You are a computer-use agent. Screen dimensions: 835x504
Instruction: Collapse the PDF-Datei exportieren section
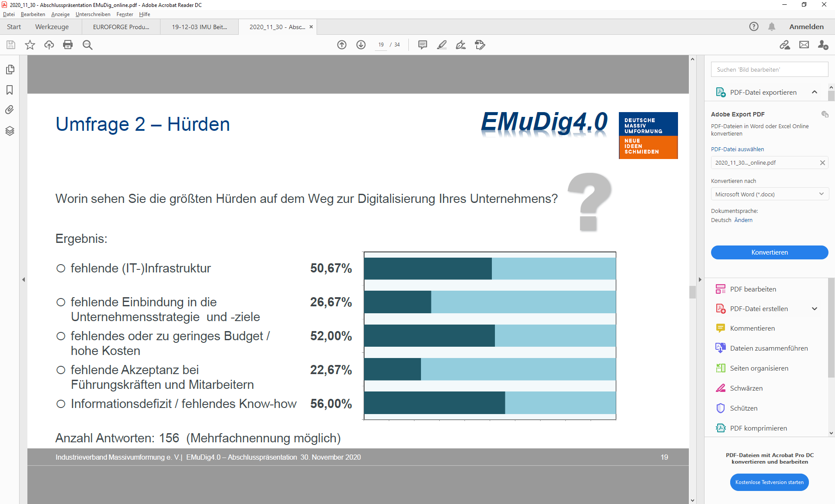[815, 92]
